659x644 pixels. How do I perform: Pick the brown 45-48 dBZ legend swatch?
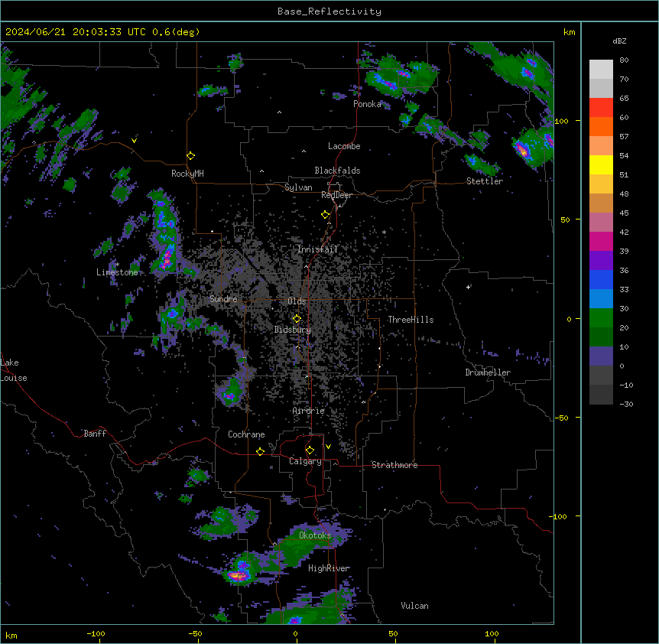[x=601, y=203]
